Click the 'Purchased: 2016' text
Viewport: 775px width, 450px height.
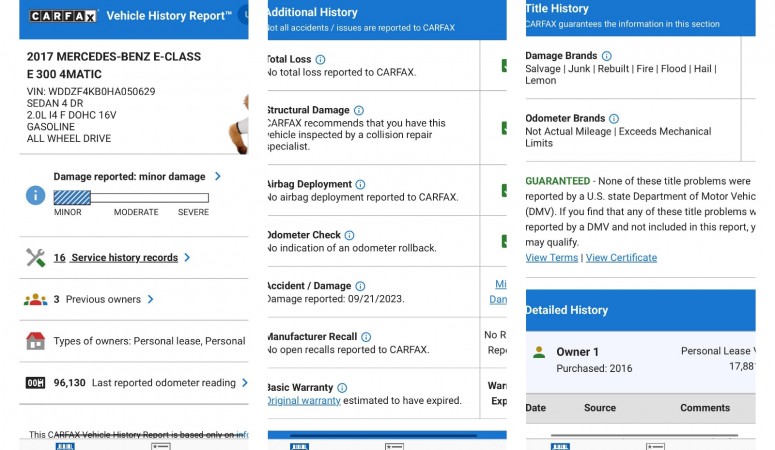click(594, 368)
